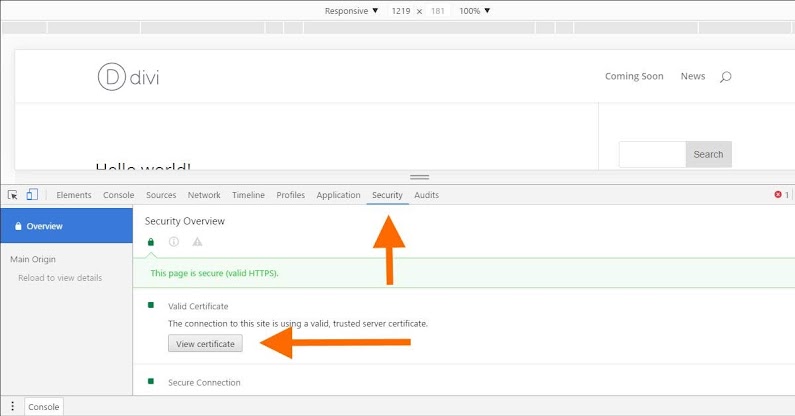Image resolution: width=795 pixels, height=416 pixels.
Task: Click the site Search button
Action: 708,154
